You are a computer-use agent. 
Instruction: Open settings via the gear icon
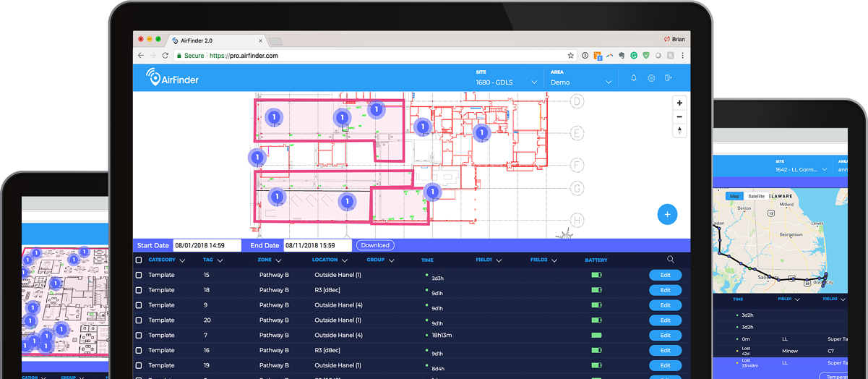tap(651, 78)
